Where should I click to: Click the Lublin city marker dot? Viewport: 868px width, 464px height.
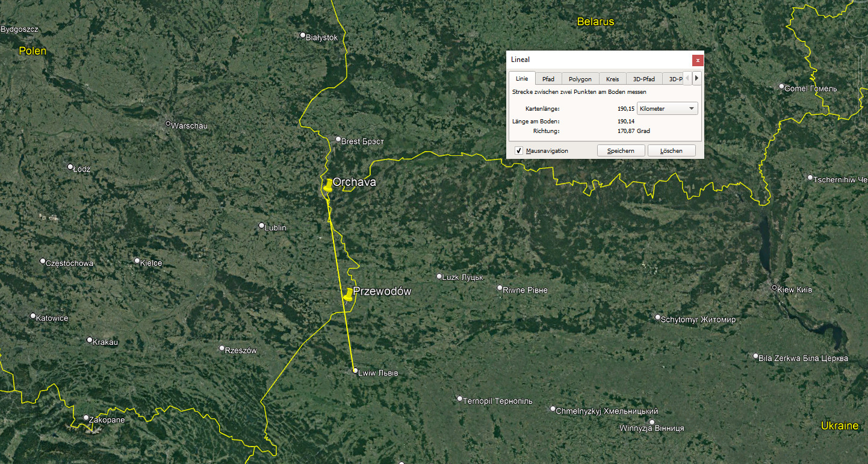[261, 226]
